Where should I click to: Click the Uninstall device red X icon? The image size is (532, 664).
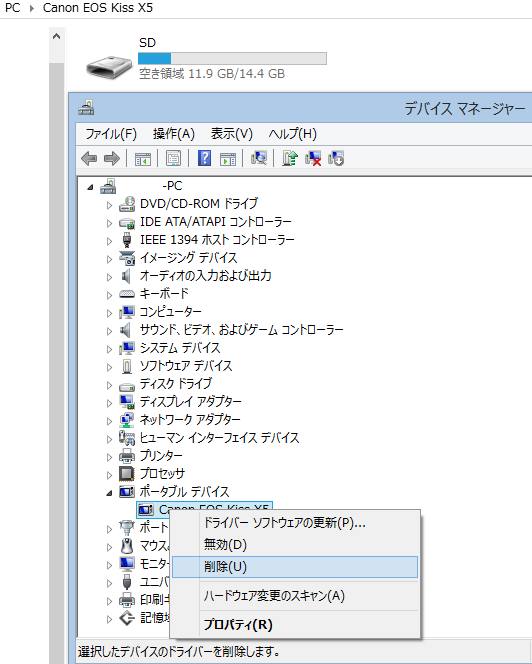tap(313, 158)
